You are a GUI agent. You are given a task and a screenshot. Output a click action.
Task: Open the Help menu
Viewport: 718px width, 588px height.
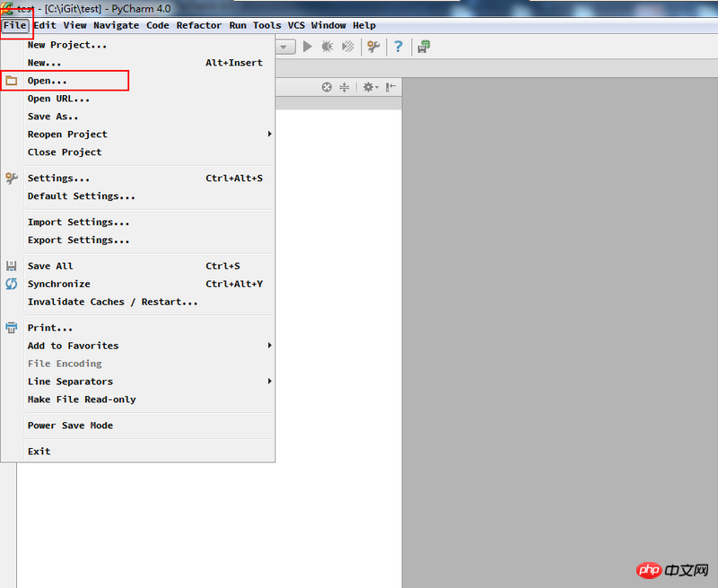click(364, 25)
